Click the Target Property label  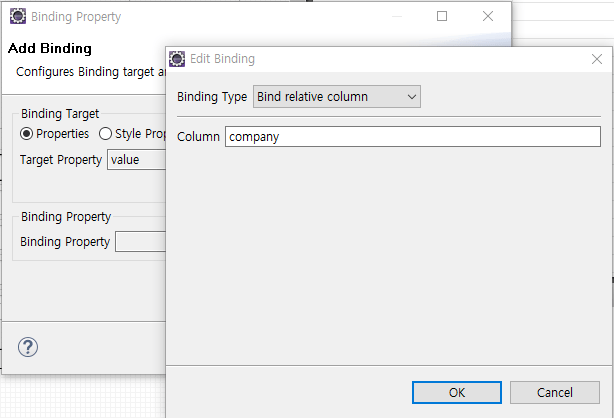(x=61, y=160)
